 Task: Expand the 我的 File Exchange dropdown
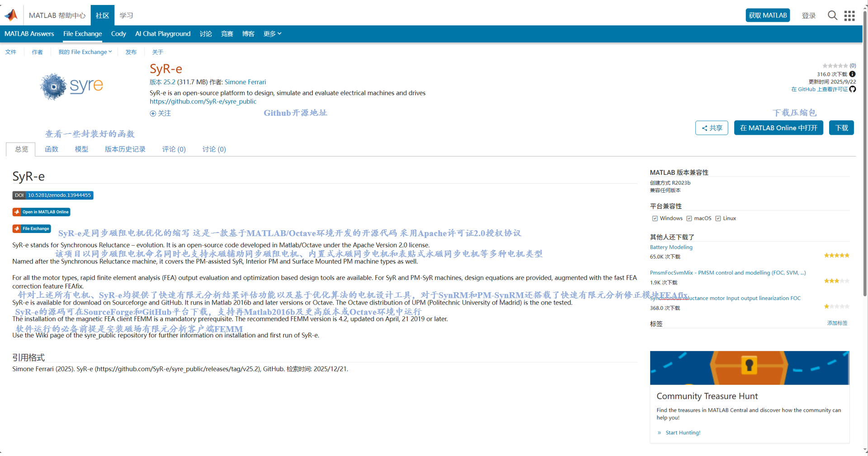click(x=85, y=52)
